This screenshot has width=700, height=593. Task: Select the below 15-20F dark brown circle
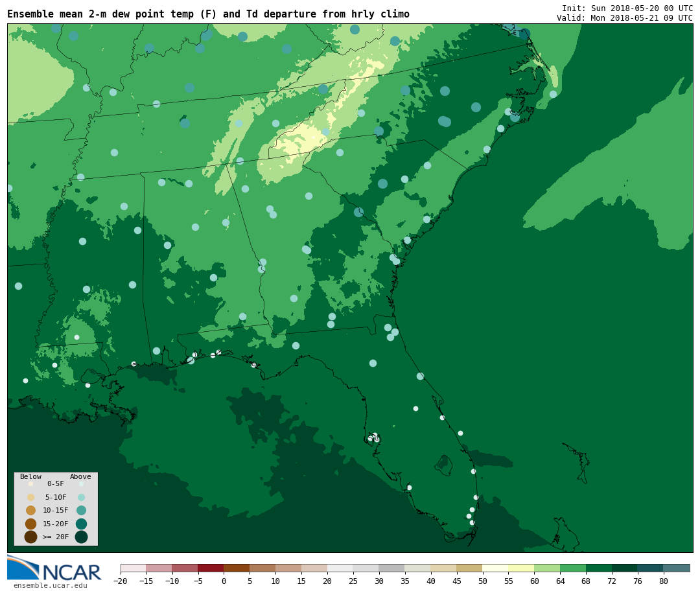coord(31,524)
